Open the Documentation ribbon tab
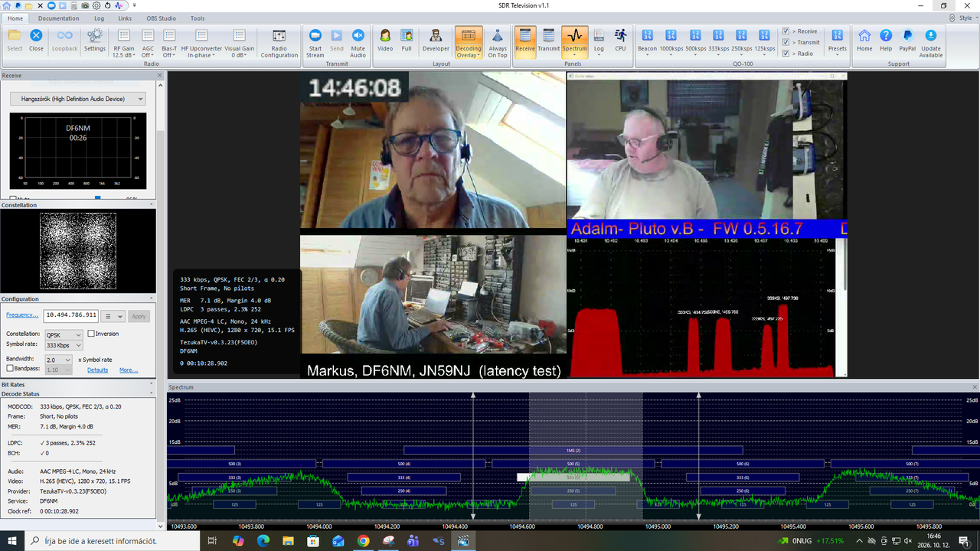This screenshot has width=980, height=551. (58, 18)
